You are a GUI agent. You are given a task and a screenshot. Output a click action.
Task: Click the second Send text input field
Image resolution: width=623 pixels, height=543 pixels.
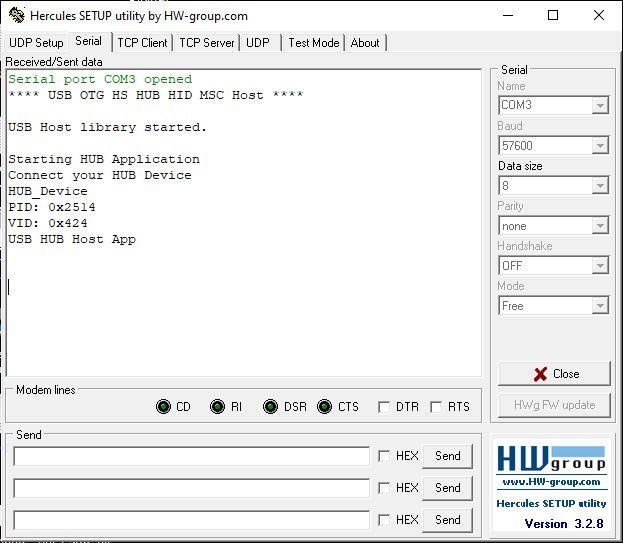click(192, 488)
